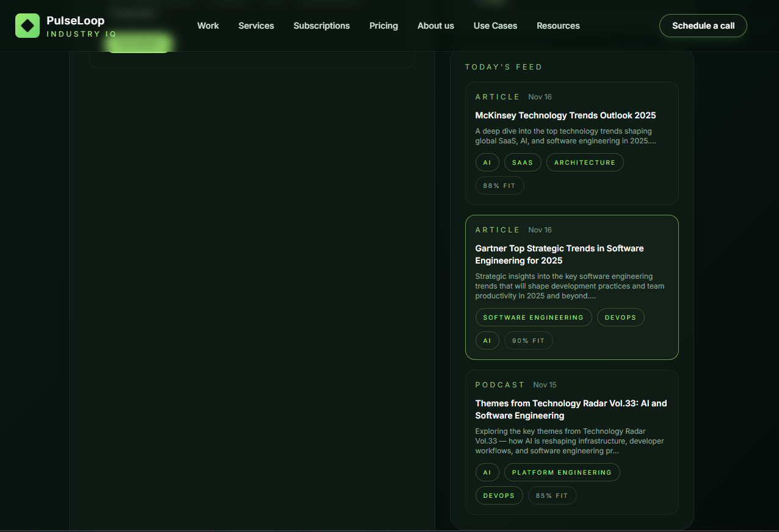Screen dimensions: 779x532
Task: Click the Gartner card description text
Action: point(570,286)
